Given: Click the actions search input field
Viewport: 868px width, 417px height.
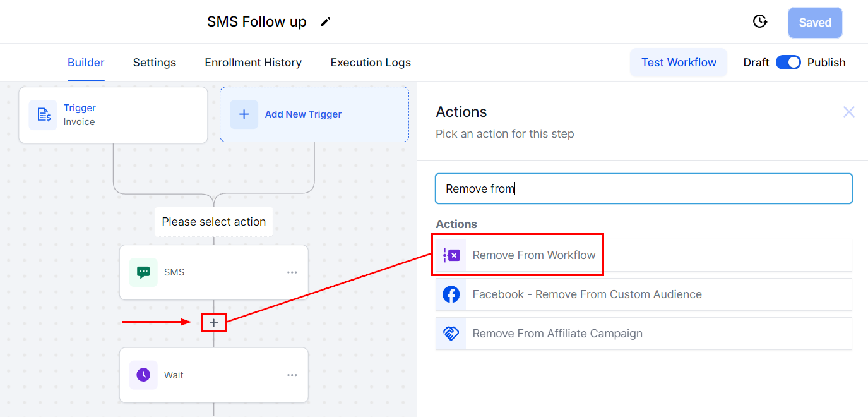Looking at the screenshot, I should click(x=644, y=189).
